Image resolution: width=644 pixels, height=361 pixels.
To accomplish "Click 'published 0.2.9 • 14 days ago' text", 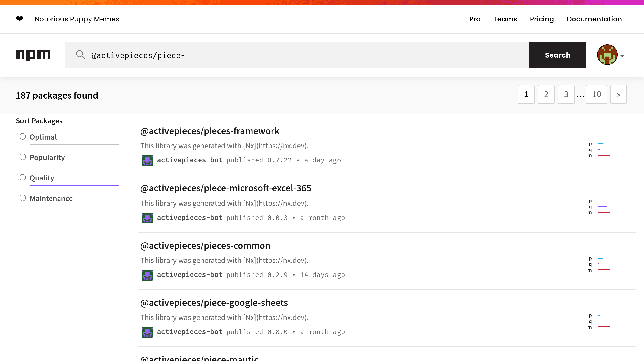I will [x=286, y=275].
